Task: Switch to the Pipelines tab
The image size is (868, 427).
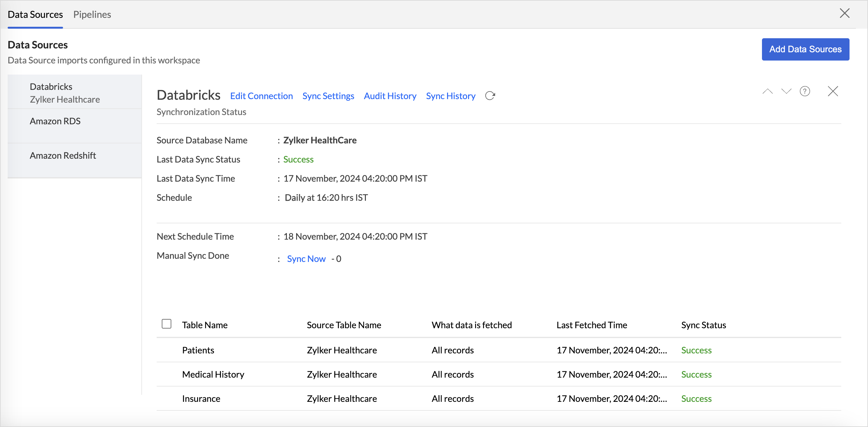Action: pos(92,15)
